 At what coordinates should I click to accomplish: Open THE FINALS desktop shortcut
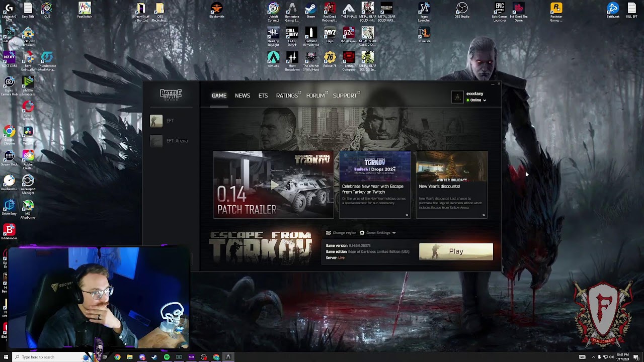click(349, 11)
